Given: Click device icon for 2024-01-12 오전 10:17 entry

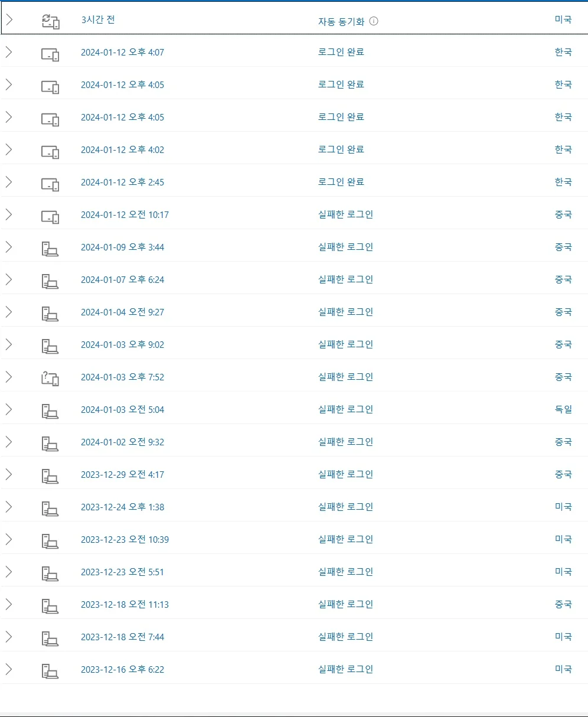Looking at the screenshot, I should pyautogui.click(x=50, y=217).
